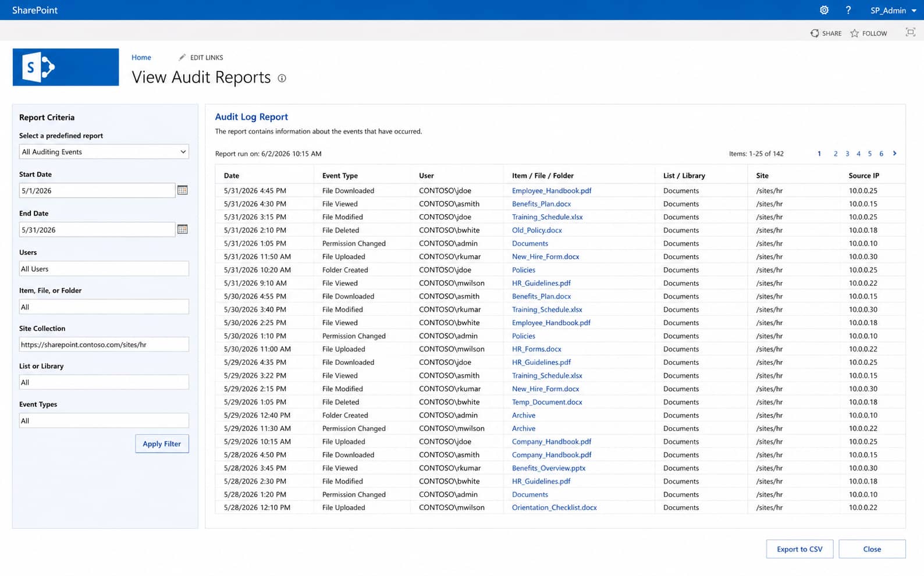Viewport: 924px width, 576px height.
Task: Focus the End Date field
Action: pyautogui.click(x=97, y=230)
